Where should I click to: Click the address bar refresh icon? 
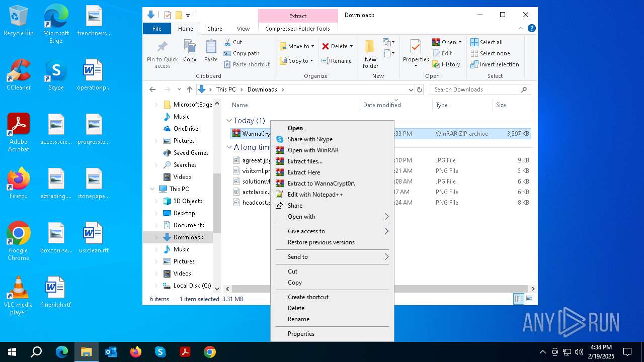[420, 89]
